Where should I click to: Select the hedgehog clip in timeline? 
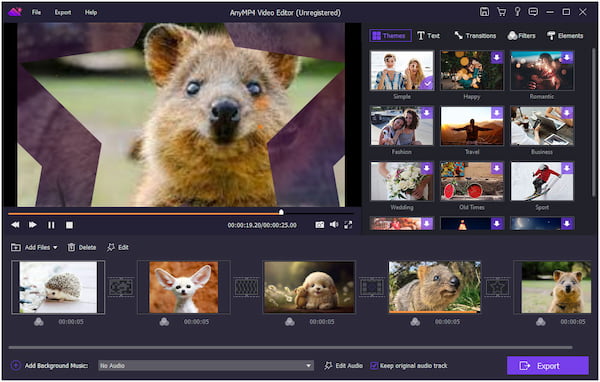pos(58,287)
